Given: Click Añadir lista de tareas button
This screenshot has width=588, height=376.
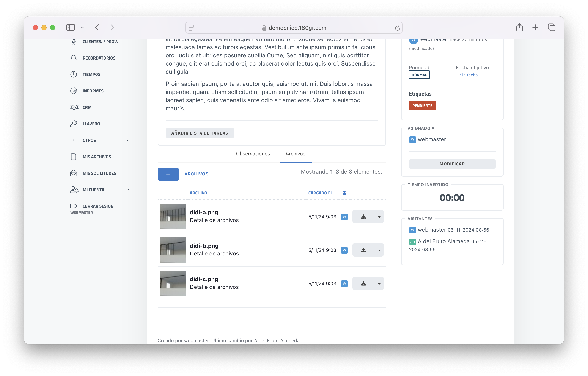Looking at the screenshot, I should click(200, 133).
